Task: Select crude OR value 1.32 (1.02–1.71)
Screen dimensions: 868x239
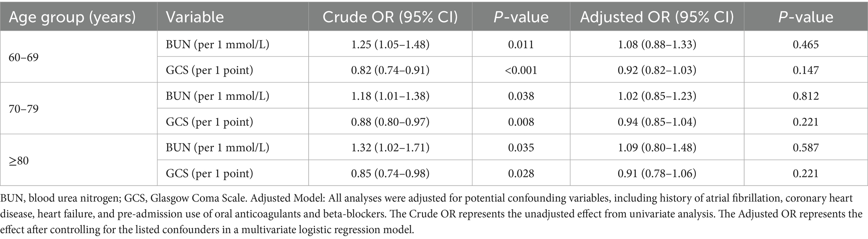Action: coord(390,148)
